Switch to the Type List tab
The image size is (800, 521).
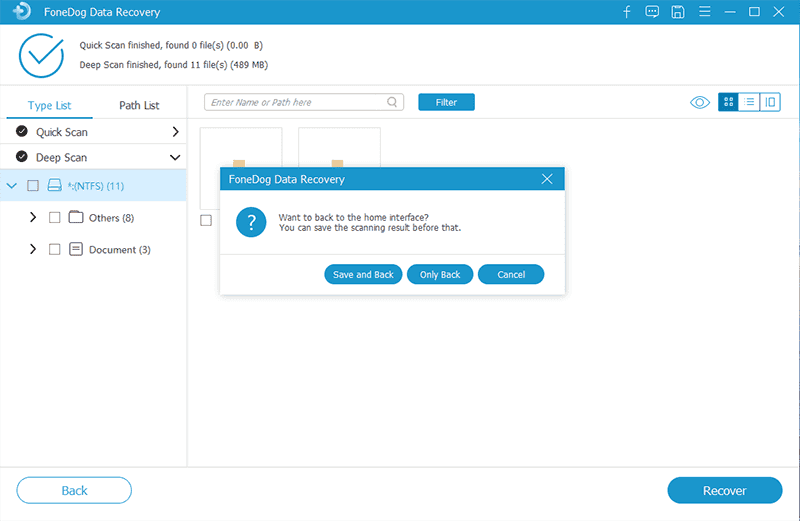click(49, 106)
